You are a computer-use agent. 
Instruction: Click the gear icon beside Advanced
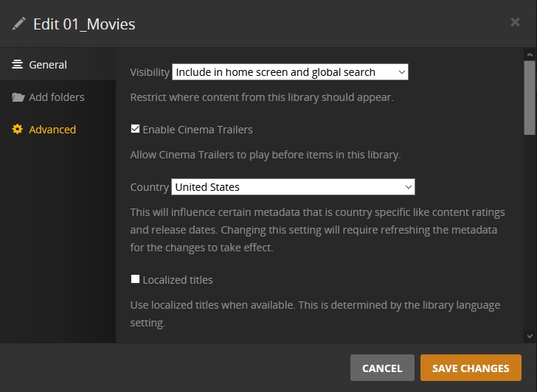[x=18, y=130]
